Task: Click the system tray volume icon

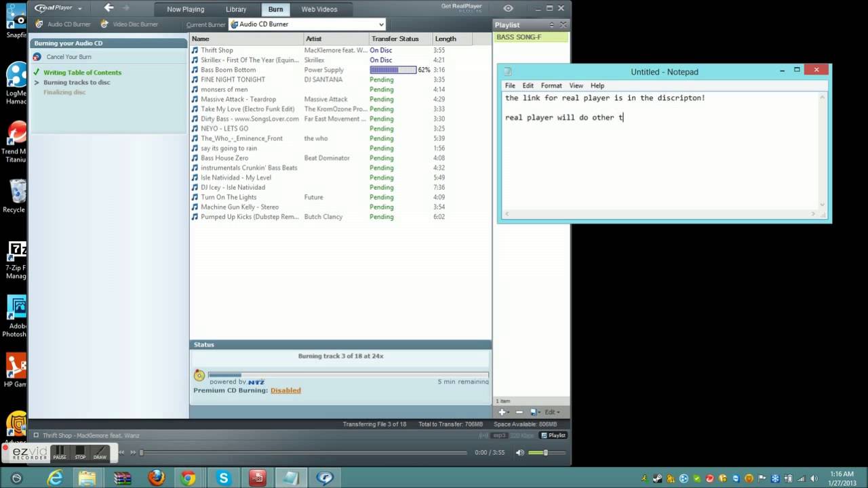Action: [x=814, y=479]
